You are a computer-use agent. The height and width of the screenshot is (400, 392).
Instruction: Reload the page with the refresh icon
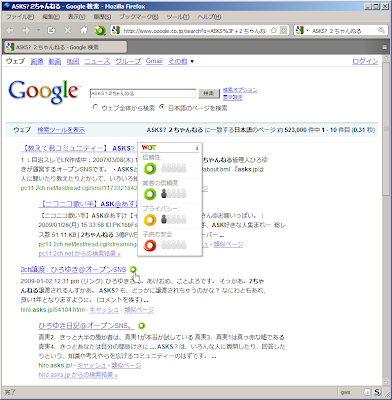(51, 31)
